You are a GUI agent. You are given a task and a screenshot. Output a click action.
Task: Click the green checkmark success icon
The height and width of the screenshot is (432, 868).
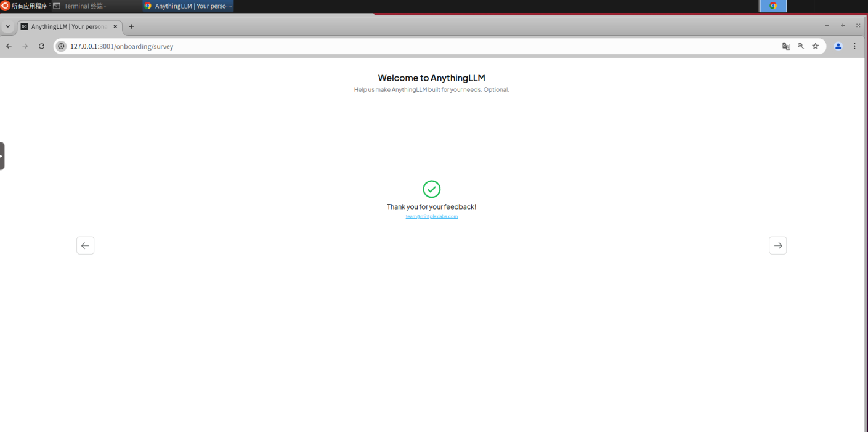[x=431, y=189]
